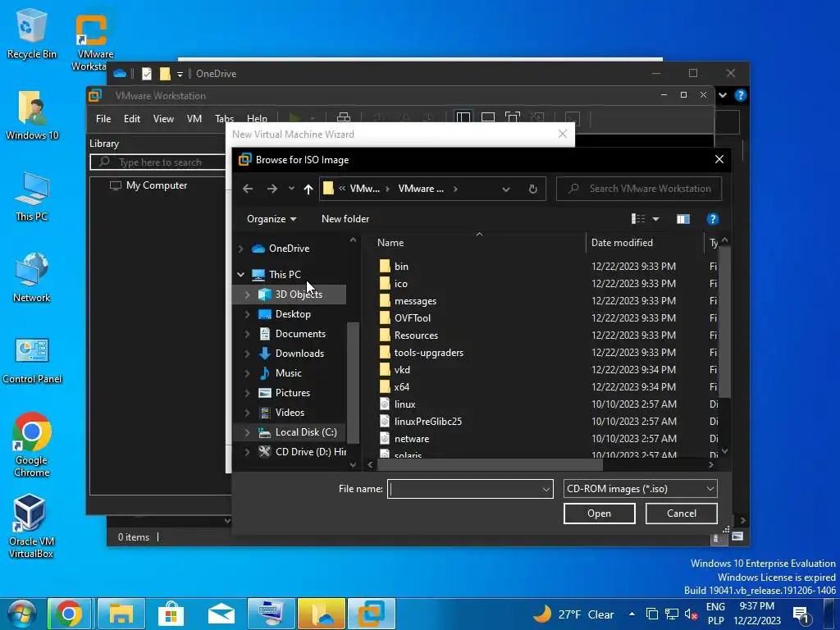
Task: Select the Desktop item in navigation tree
Action: [293, 314]
